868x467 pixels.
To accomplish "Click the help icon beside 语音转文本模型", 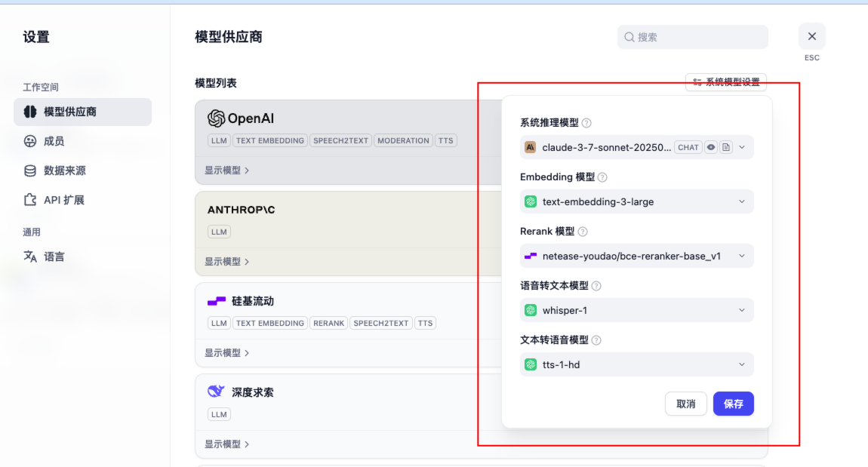I will (596, 285).
